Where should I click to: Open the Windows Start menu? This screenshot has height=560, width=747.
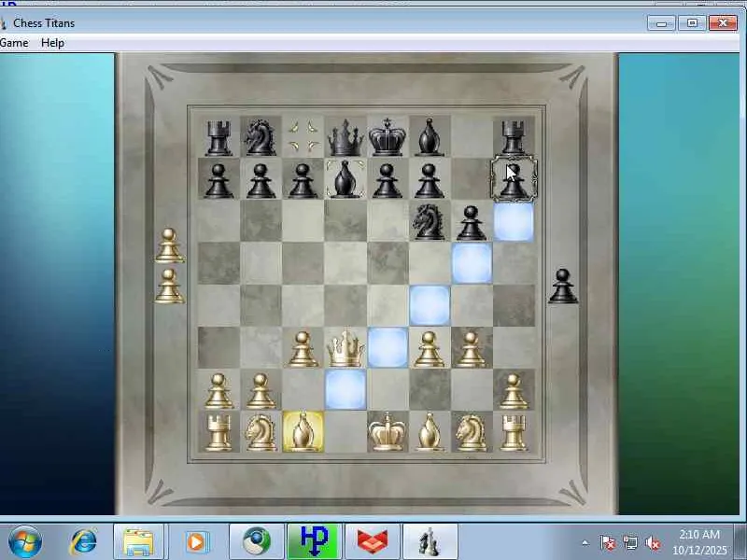(x=25, y=542)
